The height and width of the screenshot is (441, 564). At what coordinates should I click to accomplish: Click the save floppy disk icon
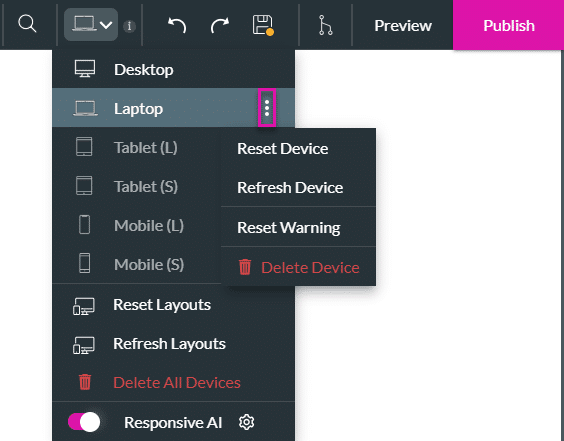(x=263, y=25)
